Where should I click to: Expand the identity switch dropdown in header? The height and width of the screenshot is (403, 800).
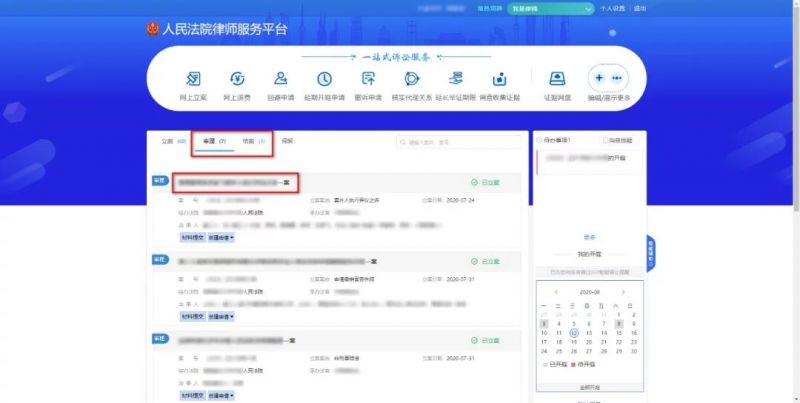coord(551,8)
